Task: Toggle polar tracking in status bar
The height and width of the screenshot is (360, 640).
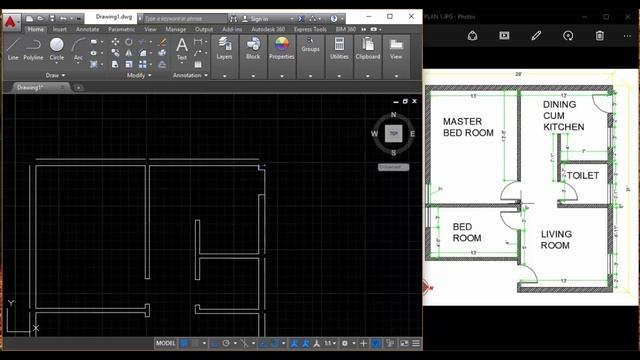Action: tap(226, 344)
